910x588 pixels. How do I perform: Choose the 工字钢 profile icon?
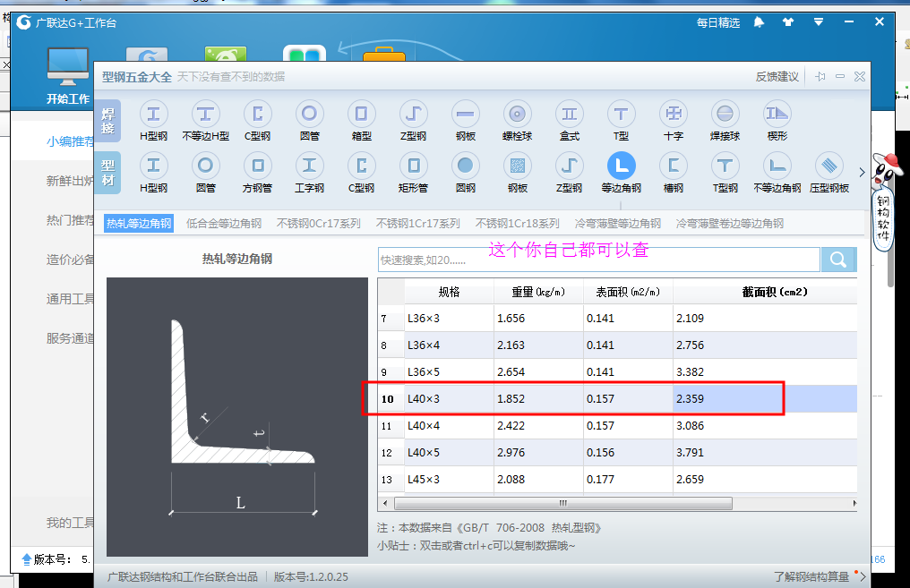[309, 166]
